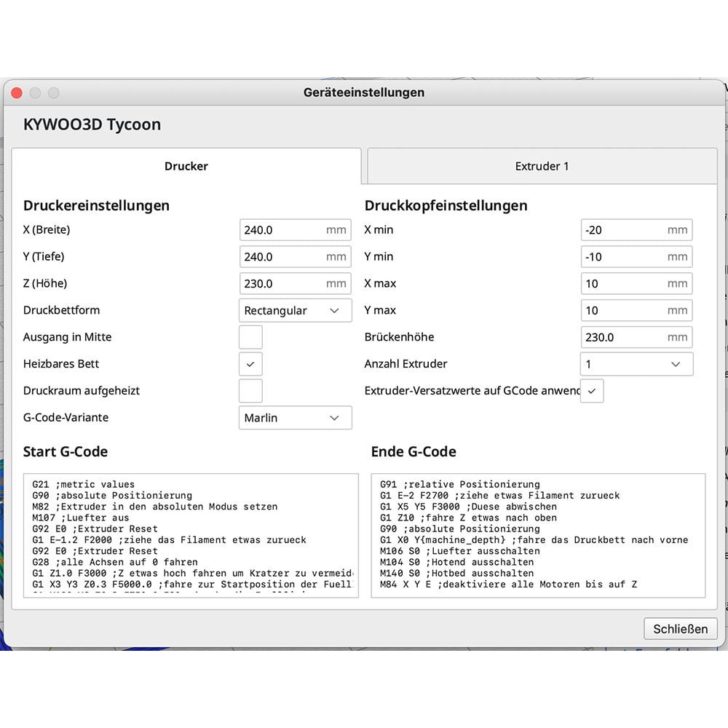Click the Brückenhöhe value field
Image resolution: width=728 pixels, height=728 pixels.
[636, 338]
